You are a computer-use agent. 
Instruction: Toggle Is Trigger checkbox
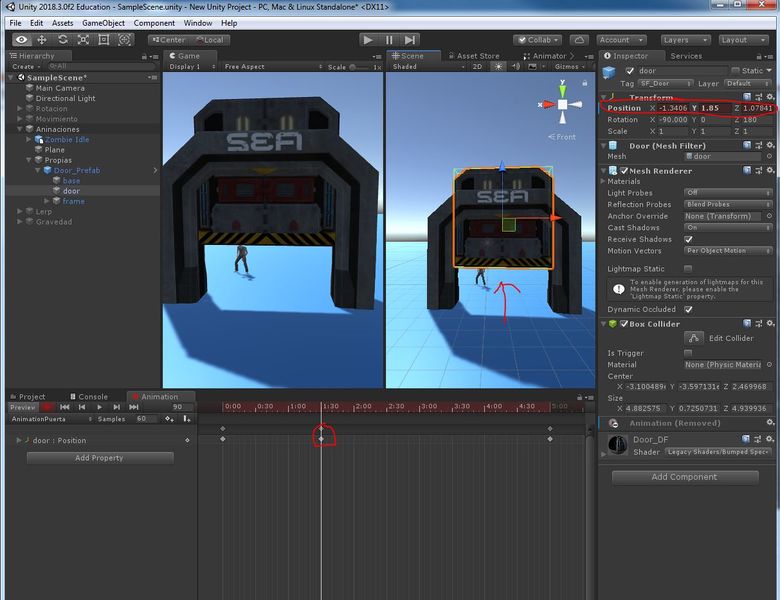[688, 353]
